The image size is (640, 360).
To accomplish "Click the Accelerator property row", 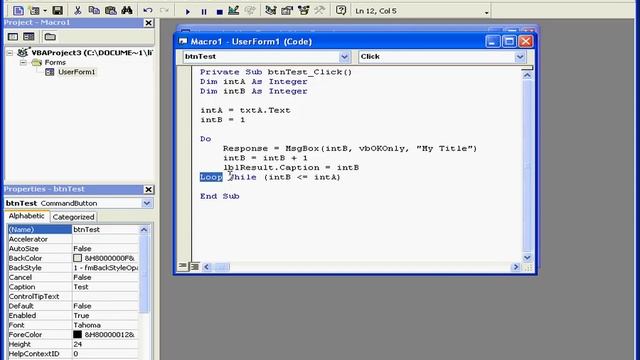I will [73, 239].
